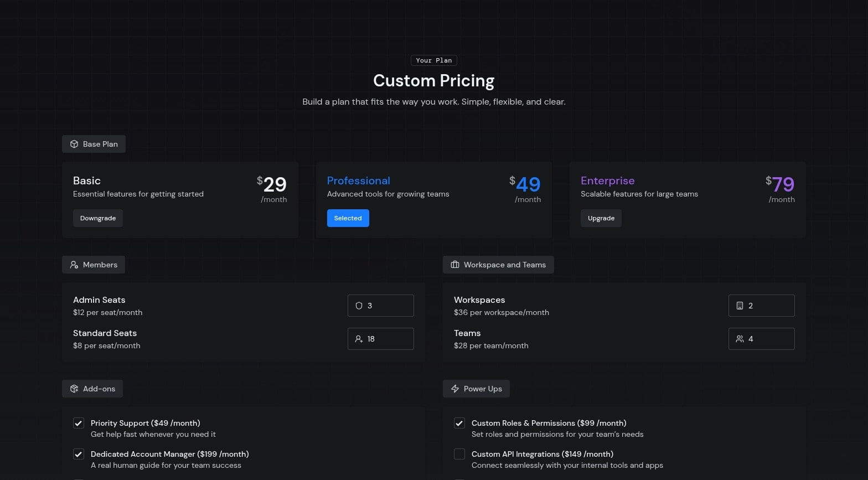Image resolution: width=868 pixels, height=480 pixels.
Task: Click the shield icon in Admin Seats field
Action: tap(359, 306)
